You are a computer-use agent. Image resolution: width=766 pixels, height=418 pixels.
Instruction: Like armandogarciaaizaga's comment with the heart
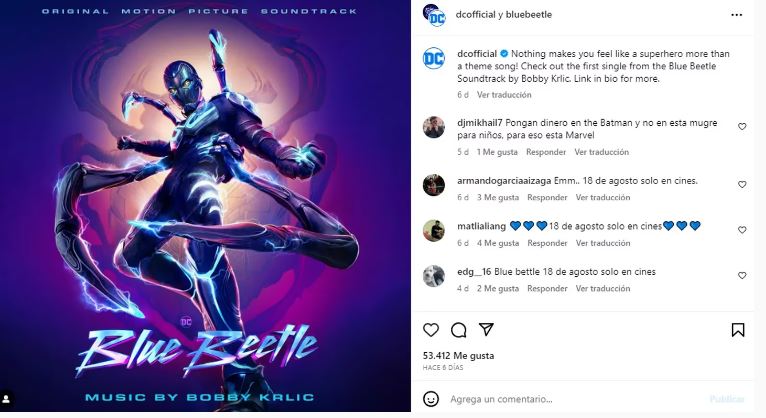(742, 185)
